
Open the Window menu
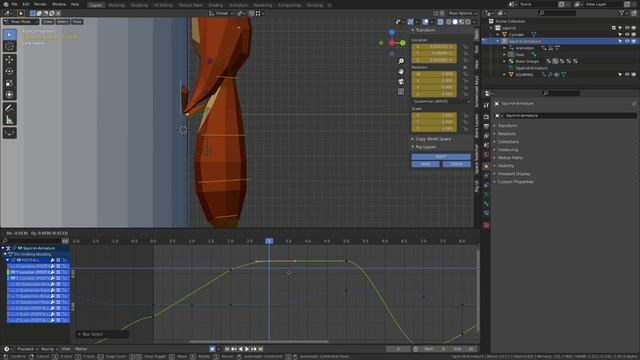[59, 4]
